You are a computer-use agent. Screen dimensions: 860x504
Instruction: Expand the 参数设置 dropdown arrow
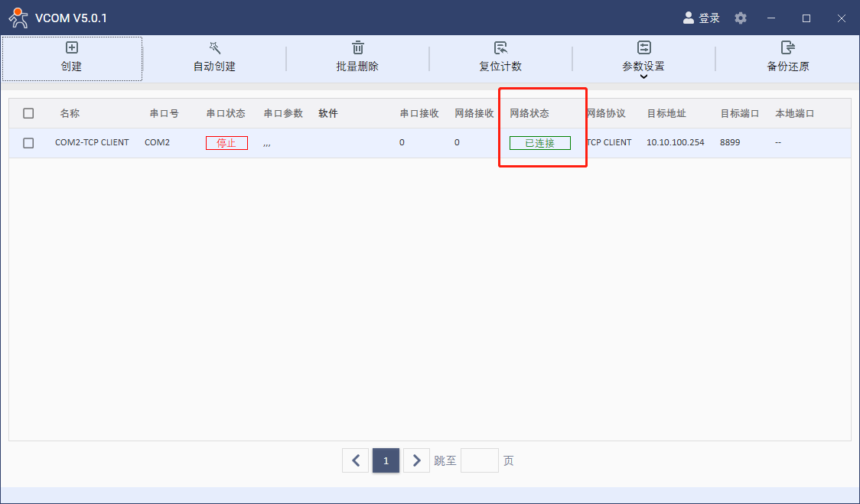point(643,76)
